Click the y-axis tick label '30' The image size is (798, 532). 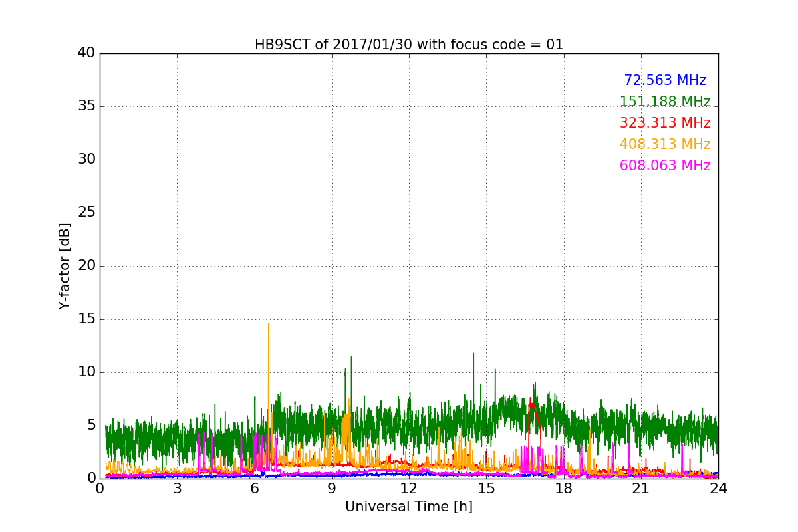click(x=86, y=160)
